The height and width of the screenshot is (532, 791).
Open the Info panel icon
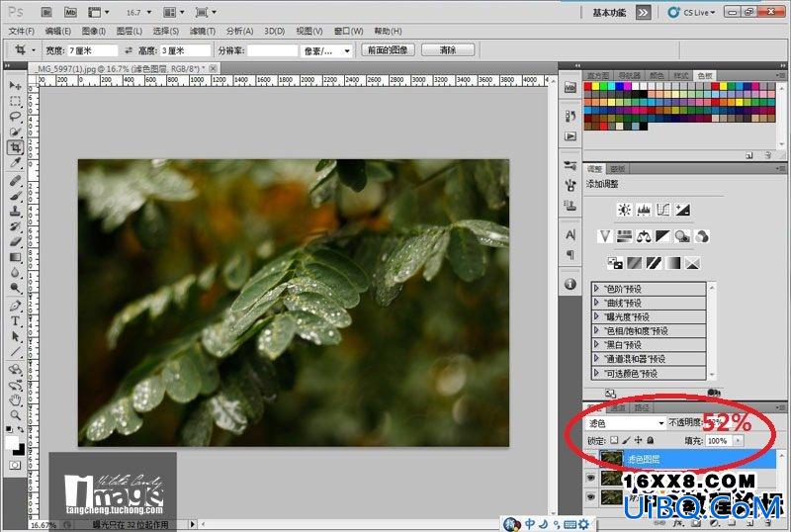click(571, 284)
